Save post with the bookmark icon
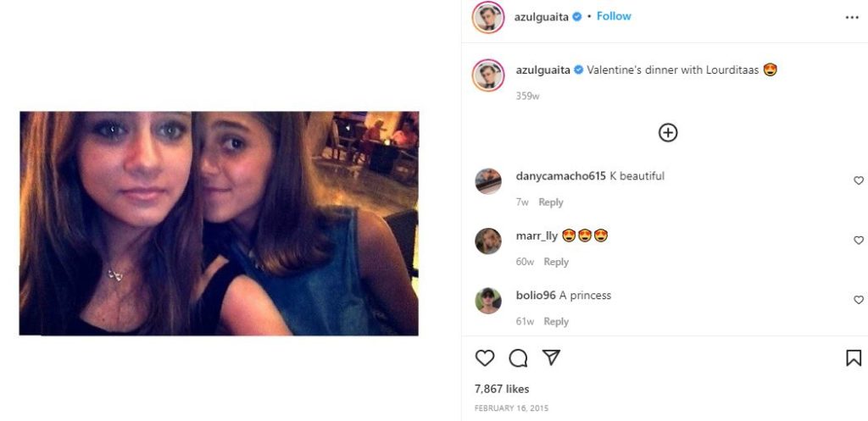Image resolution: width=868 pixels, height=421 pixels. 854,358
